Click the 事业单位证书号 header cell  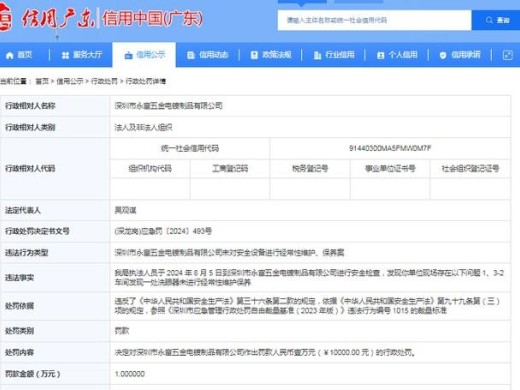pos(390,169)
